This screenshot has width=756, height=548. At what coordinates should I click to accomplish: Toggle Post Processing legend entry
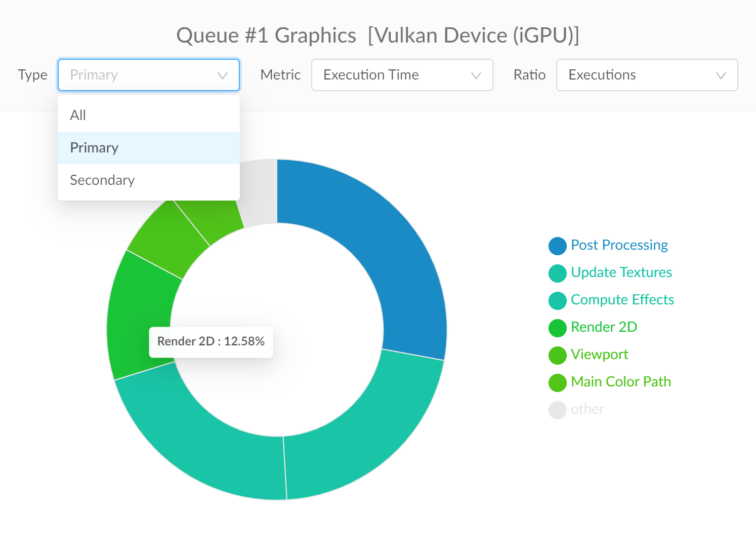tap(608, 245)
